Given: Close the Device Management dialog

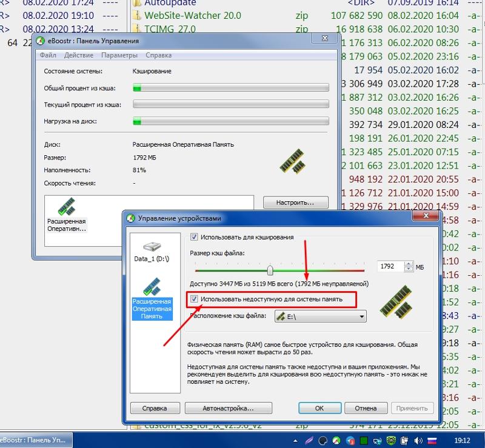Looking at the screenshot, I should [x=426, y=215].
